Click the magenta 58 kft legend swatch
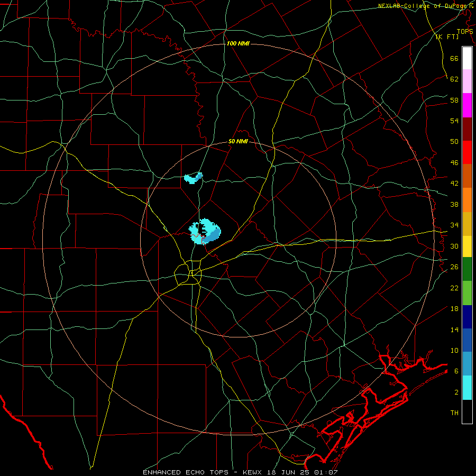Screen dimensions: 476x476 [x=467, y=105]
